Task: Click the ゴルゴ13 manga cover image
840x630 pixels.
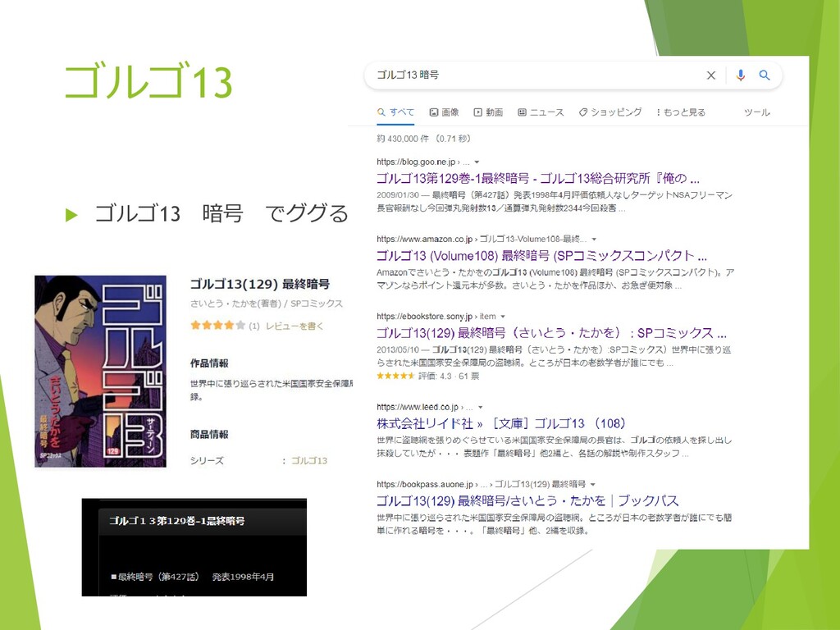Action: [x=101, y=372]
